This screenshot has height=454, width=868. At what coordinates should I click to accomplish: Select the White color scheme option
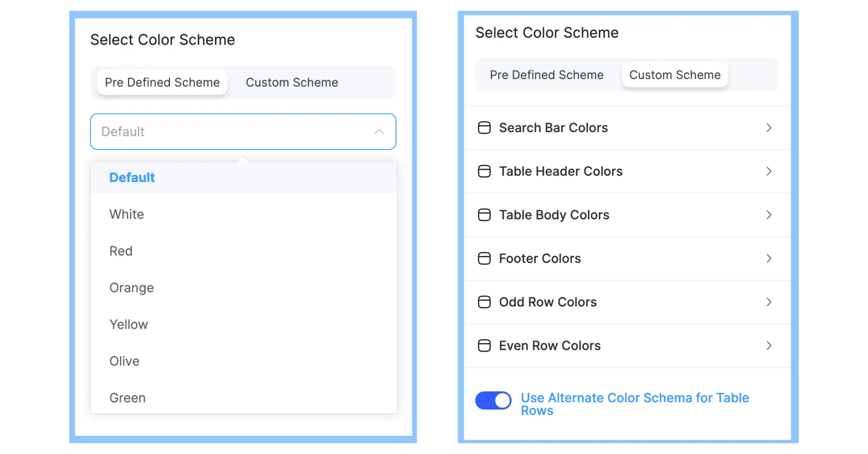pyautogui.click(x=127, y=214)
